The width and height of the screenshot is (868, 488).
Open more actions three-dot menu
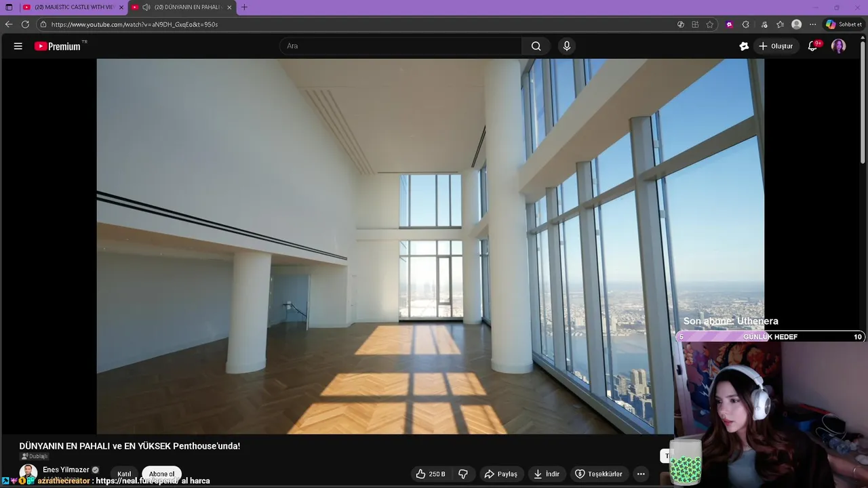point(641,474)
